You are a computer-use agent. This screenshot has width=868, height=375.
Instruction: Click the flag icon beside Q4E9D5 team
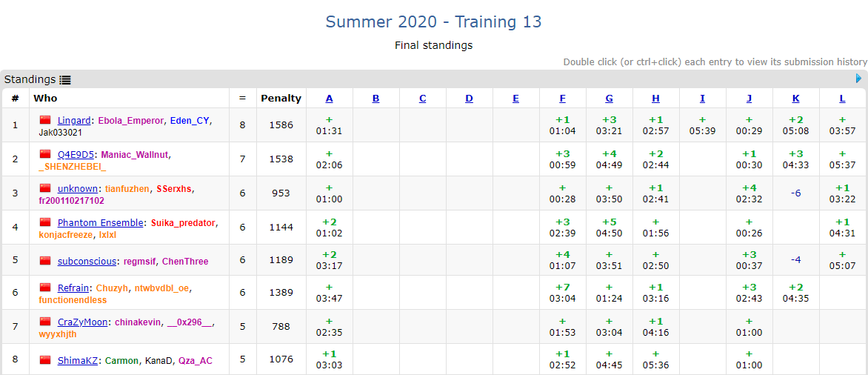45,154
